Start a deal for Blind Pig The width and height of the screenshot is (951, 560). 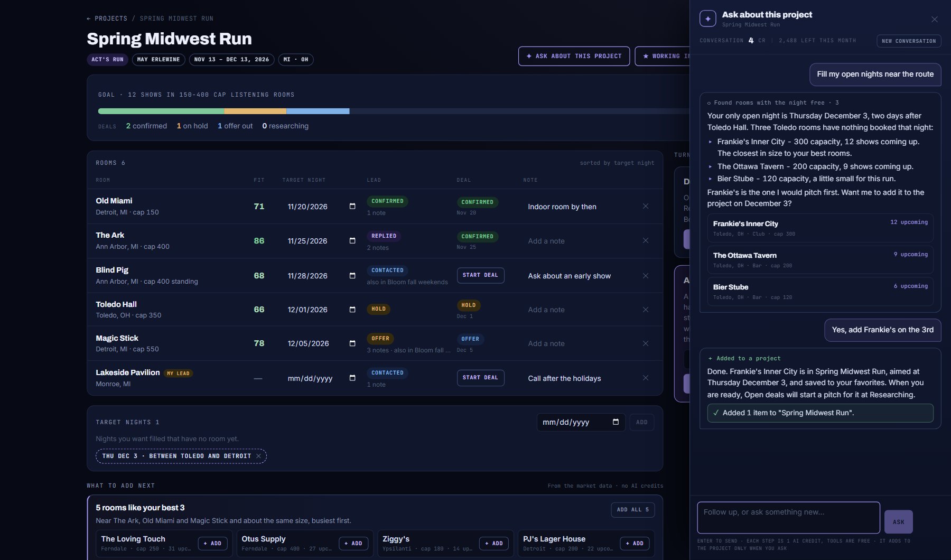tap(480, 275)
